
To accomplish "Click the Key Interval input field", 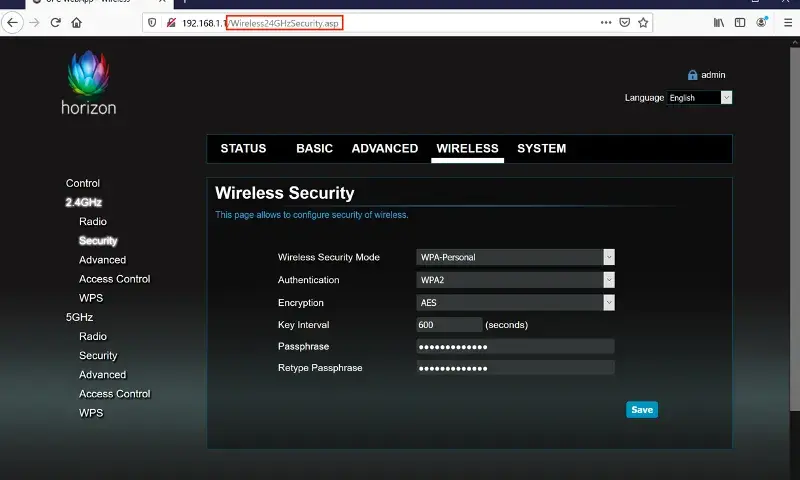I will coord(449,324).
